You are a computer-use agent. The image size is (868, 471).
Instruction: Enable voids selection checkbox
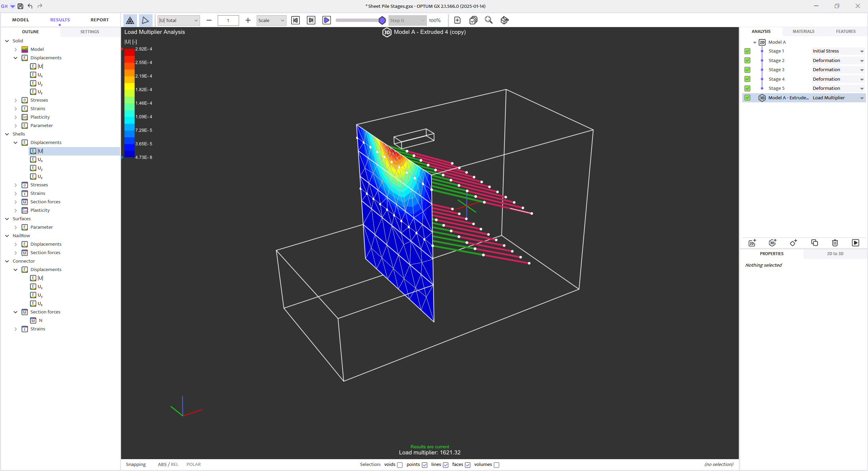pos(400,465)
